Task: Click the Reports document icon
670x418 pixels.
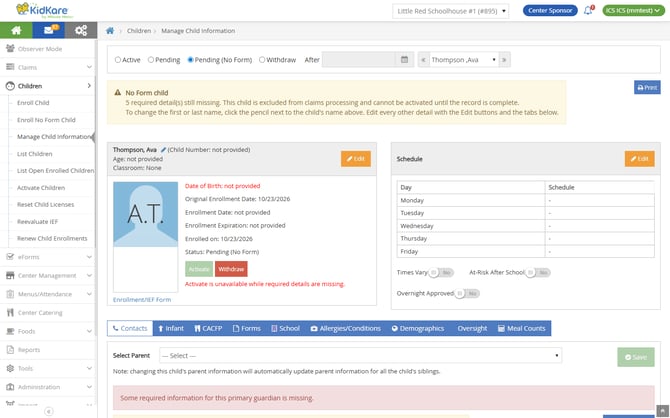Action: click(10, 350)
